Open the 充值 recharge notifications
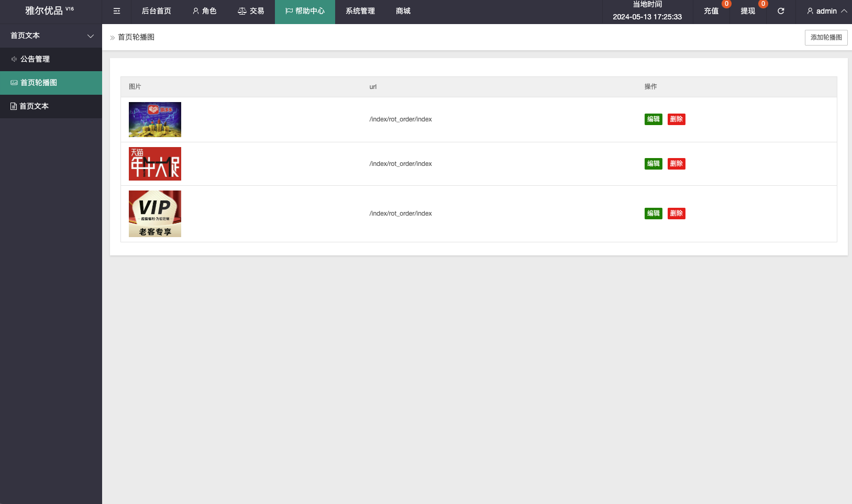This screenshot has width=852, height=504. pyautogui.click(x=711, y=11)
